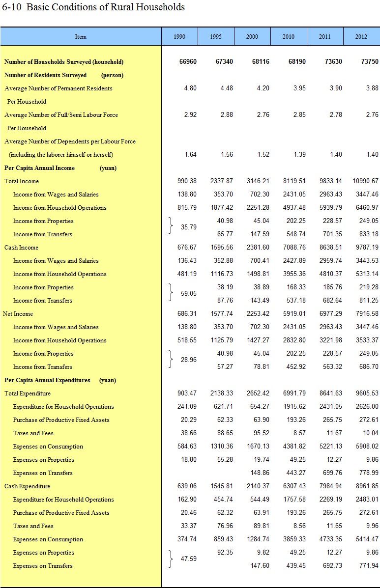The image size is (380, 588).
Task: Click household operations expenditure value 241.09
Action: pyautogui.click(x=187, y=407)
